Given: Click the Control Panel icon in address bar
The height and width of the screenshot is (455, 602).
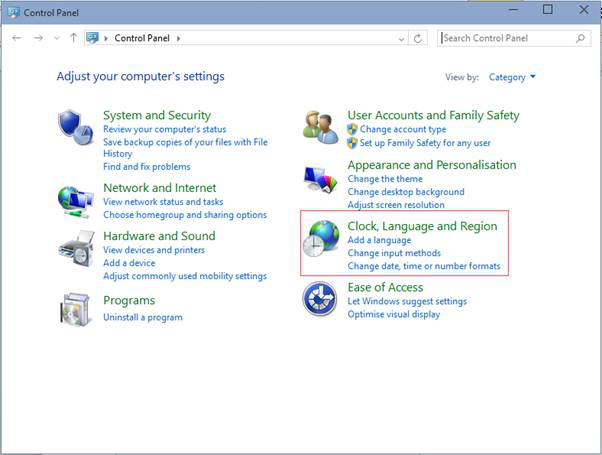Looking at the screenshot, I should 93,38.
